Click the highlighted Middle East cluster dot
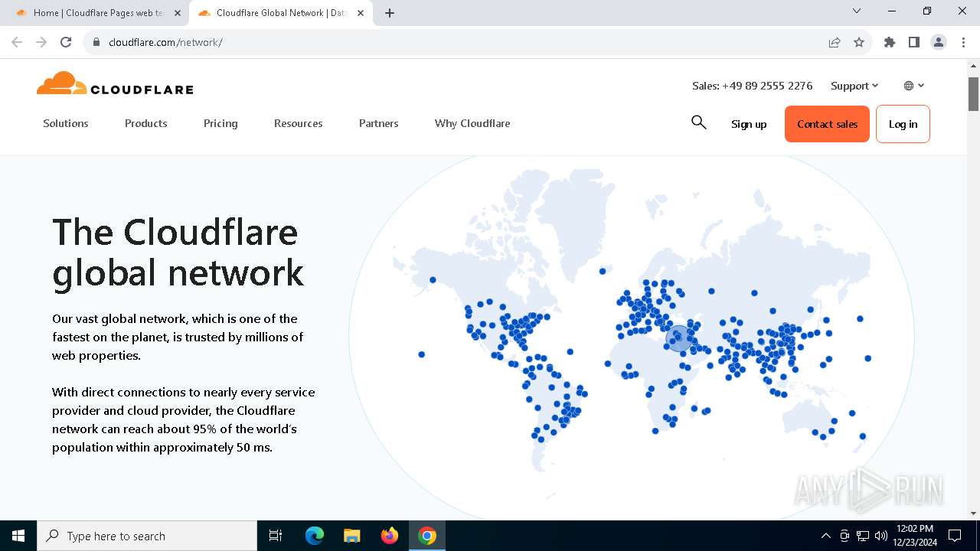 [x=679, y=337]
